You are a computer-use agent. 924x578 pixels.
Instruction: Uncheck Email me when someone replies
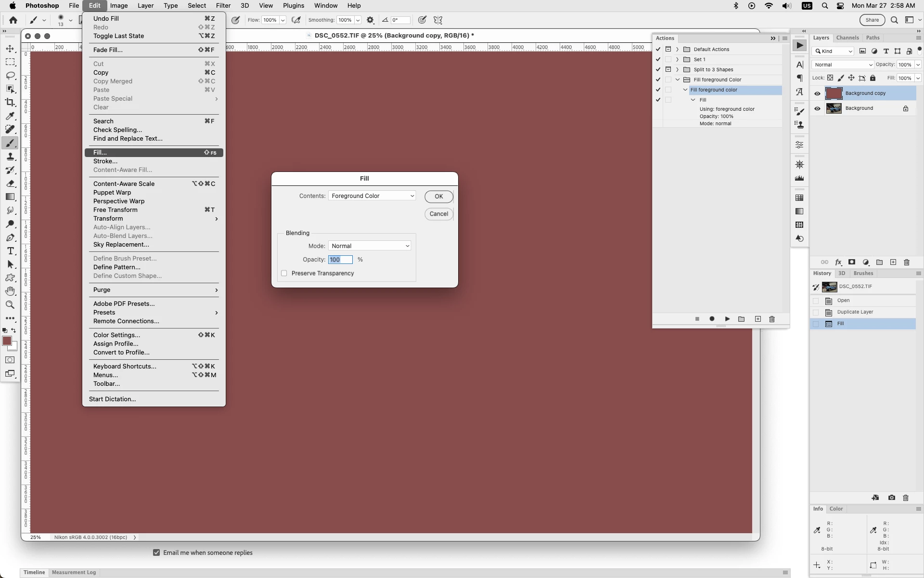[156, 552]
